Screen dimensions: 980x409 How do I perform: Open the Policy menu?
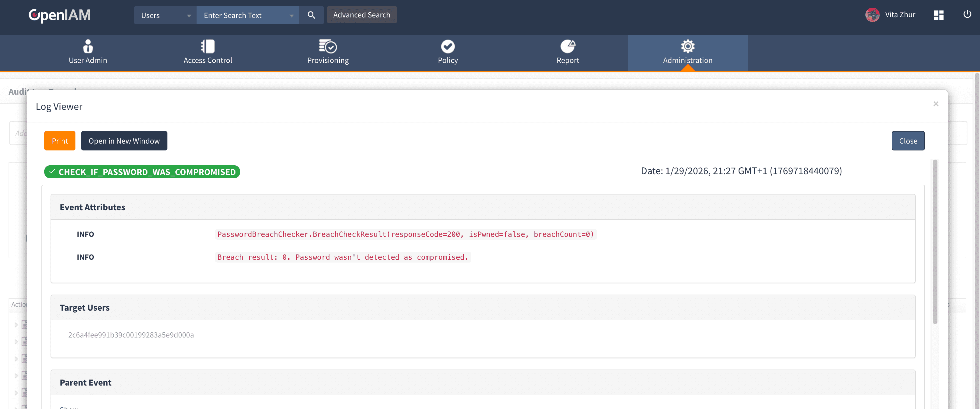pos(448,53)
